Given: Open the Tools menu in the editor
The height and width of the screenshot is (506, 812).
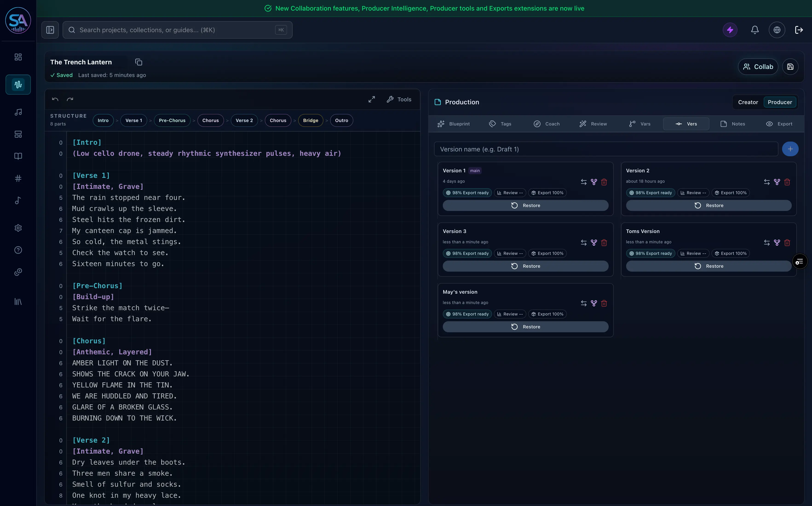Looking at the screenshot, I should [x=399, y=99].
